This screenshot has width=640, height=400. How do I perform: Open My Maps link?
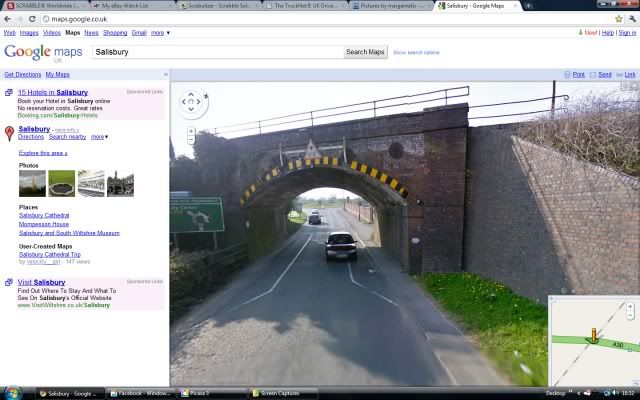pos(58,74)
